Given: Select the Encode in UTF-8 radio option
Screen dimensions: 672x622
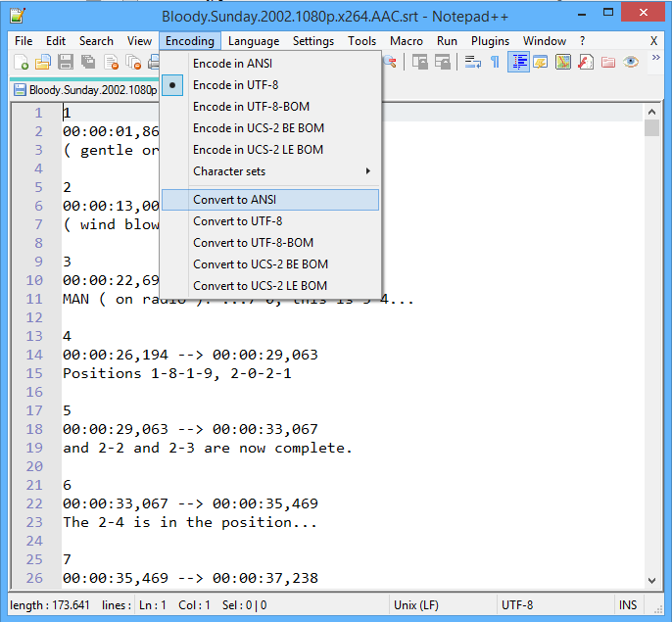Looking at the screenshot, I should (x=236, y=85).
